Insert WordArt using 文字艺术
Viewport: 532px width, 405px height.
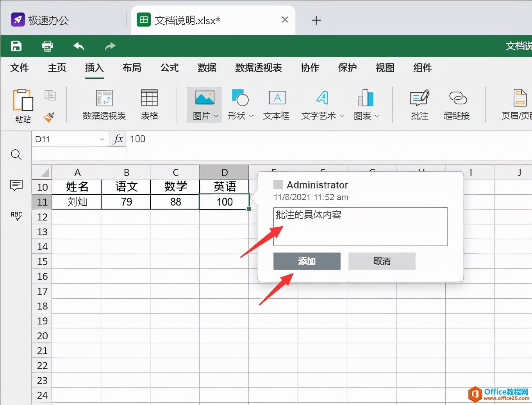pos(320,104)
